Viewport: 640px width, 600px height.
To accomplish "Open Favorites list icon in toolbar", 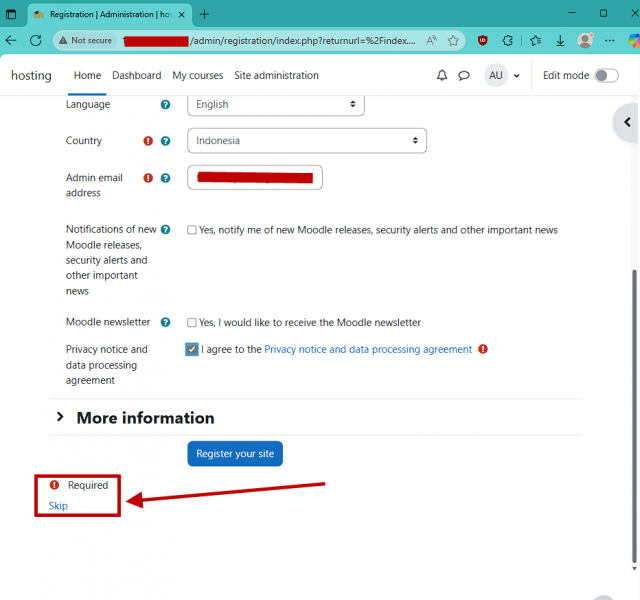I will click(536, 40).
